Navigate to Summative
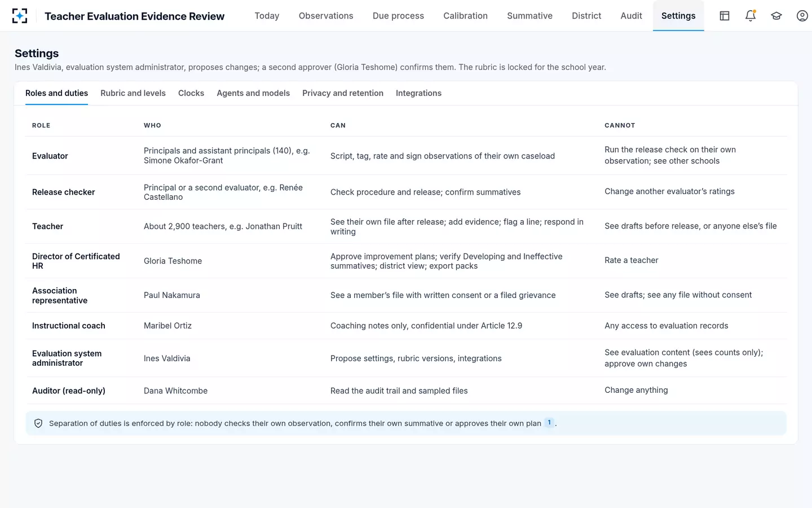Screen dimensions: 812x508 click(529, 16)
